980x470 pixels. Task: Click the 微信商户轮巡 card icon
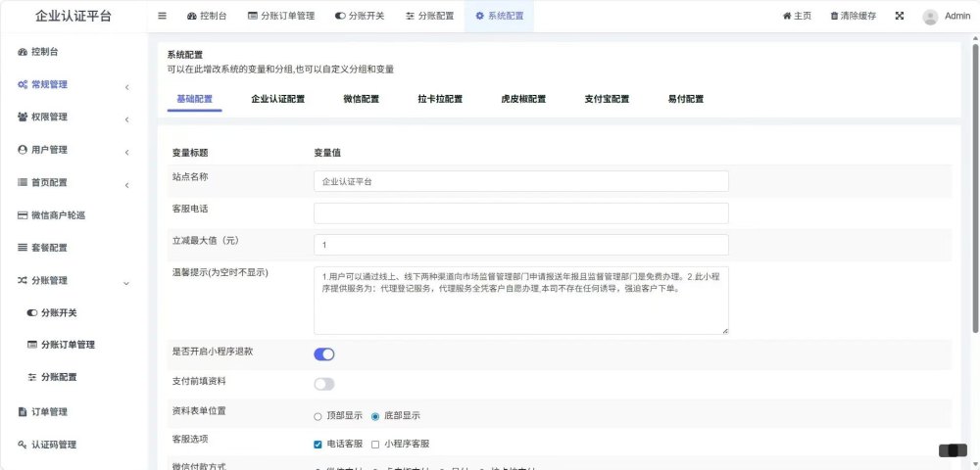(x=22, y=215)
